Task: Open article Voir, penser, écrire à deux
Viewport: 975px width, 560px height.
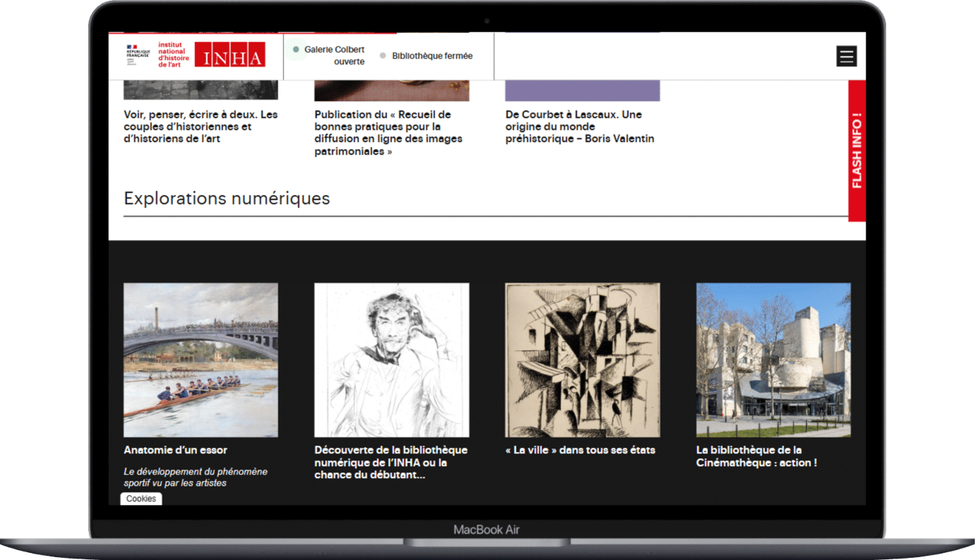Action: click(x=201, y=126)
